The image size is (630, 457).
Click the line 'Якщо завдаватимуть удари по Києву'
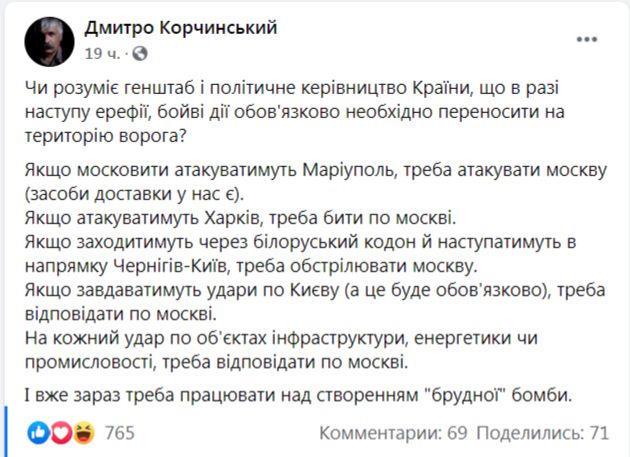point(300,291)
